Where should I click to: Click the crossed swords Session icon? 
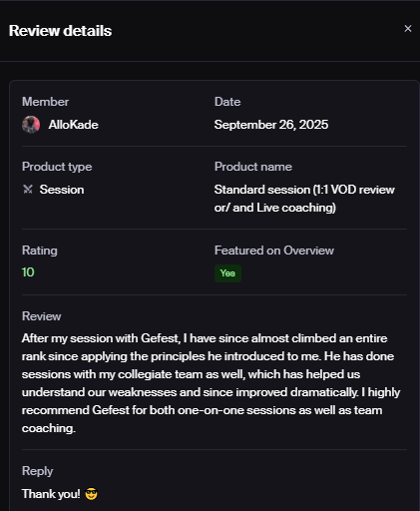[x=28, y=190]
